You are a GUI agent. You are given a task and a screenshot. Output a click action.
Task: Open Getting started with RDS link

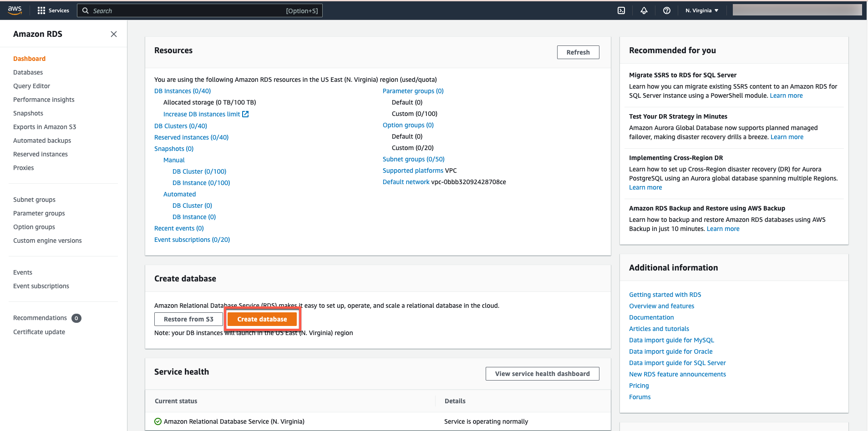665,295
